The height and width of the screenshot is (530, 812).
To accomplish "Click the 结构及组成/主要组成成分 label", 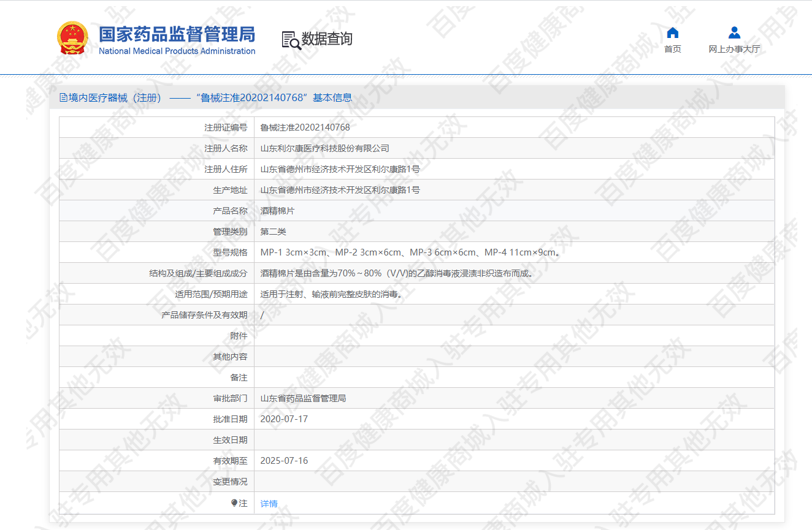I will pos(198,273).
